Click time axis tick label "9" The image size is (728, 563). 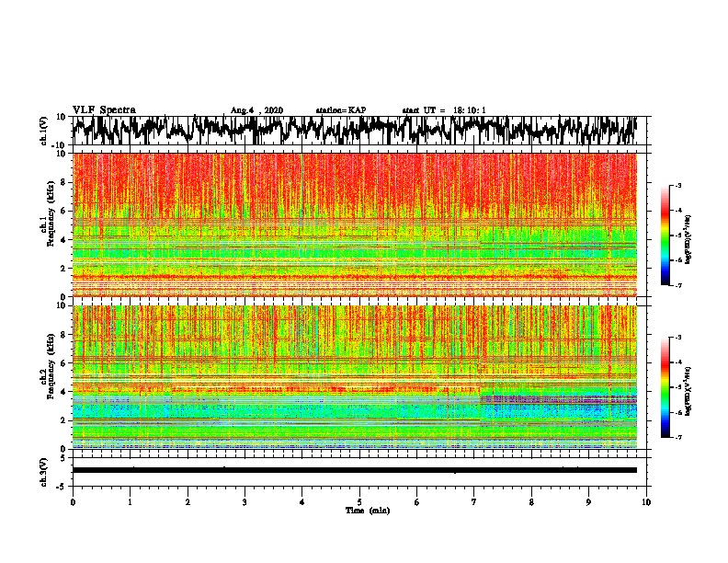pos(588,502)
